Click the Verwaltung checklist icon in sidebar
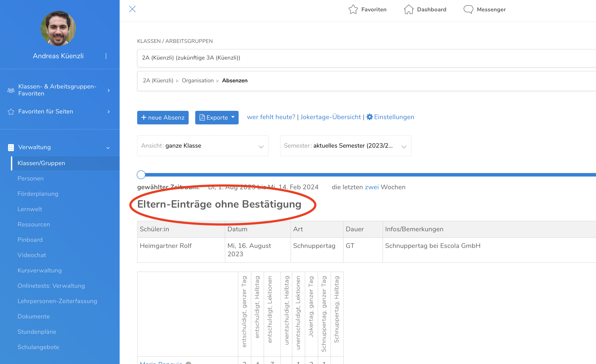The height and width of the screenshot is (364, 596). point(11,147)
